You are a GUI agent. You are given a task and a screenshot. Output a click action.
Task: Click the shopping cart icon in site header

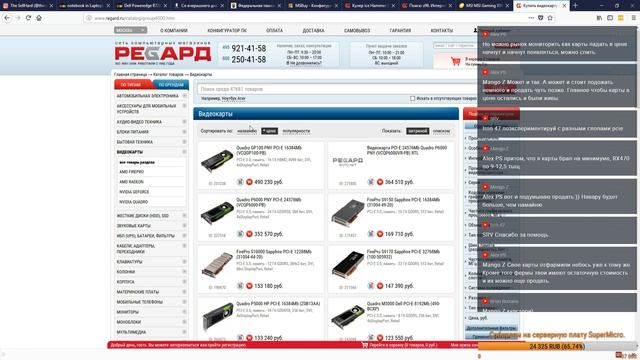click(x=456, y=62)
